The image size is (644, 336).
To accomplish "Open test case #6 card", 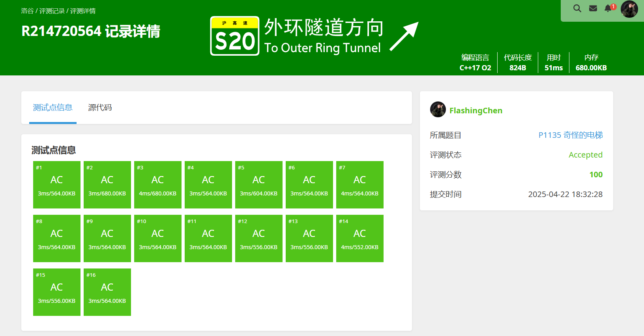I will pyautogui.click(x=309, y=185).
